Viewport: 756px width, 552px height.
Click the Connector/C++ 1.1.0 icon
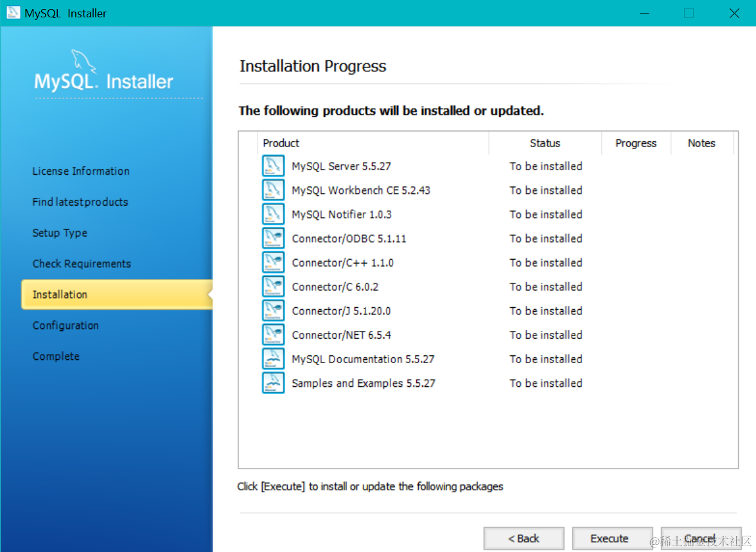point(273,262)
